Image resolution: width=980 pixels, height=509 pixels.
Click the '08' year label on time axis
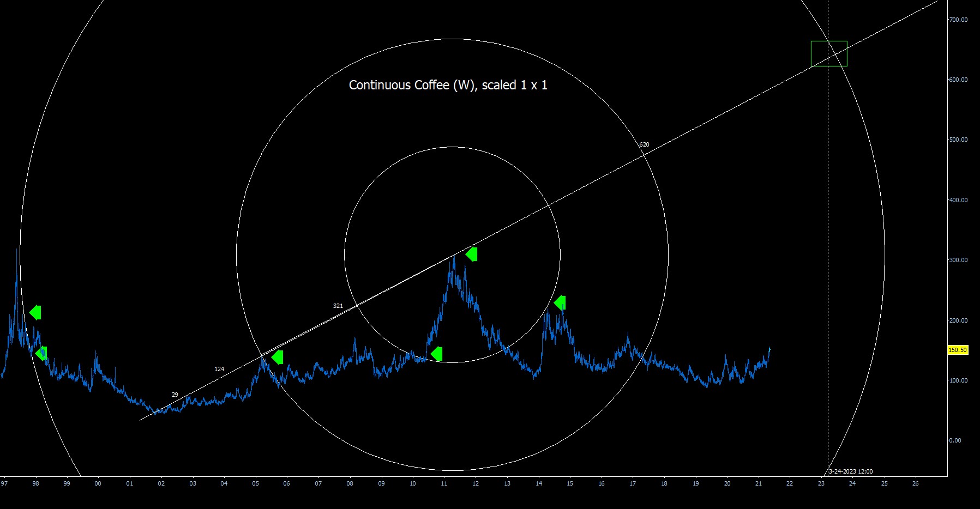pyautogui.click(x=350, y=483)
